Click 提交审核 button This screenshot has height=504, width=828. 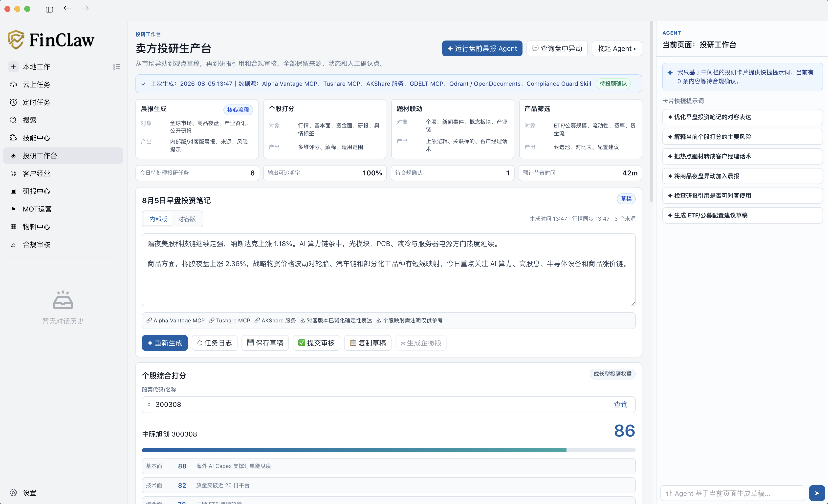point(316,343)
